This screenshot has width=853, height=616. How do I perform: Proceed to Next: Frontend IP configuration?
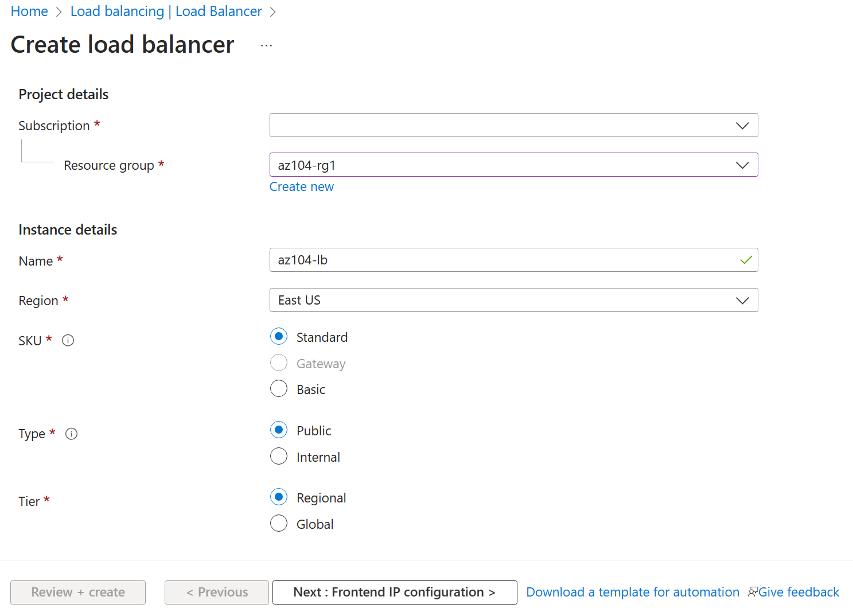point(394,592)
